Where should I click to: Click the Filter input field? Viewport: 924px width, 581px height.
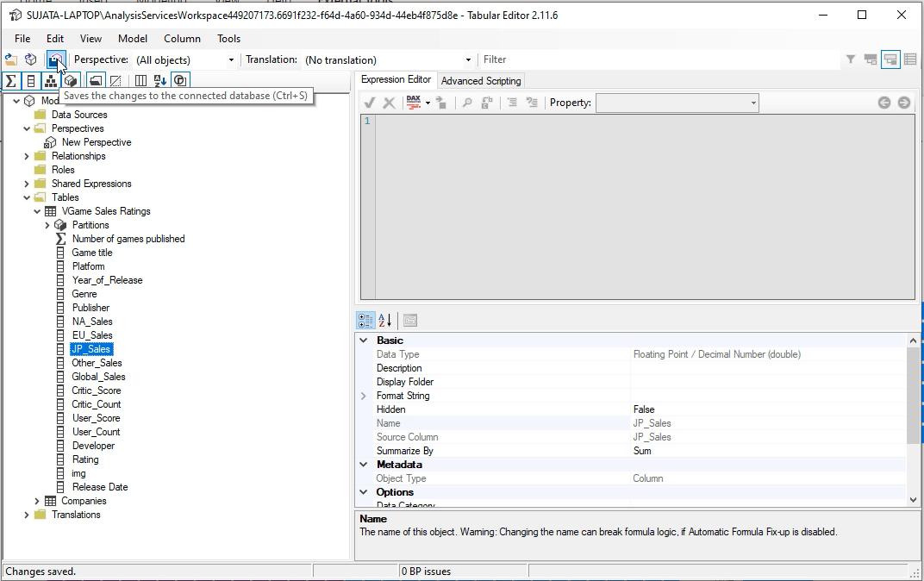[660, 59]
